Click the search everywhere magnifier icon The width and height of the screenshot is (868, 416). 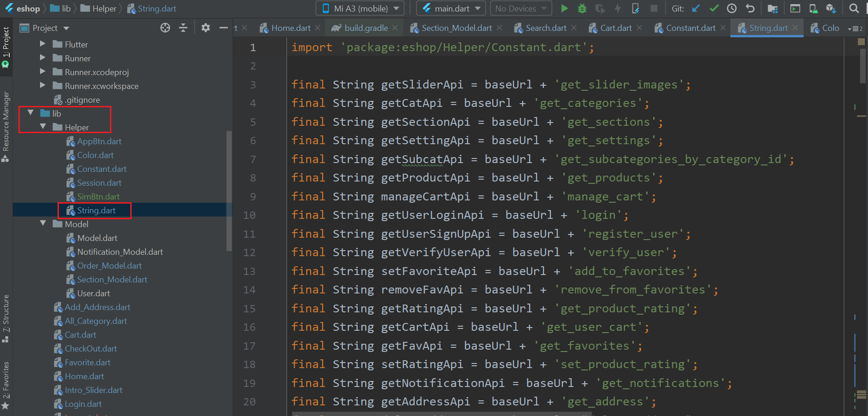pos(854,8)
